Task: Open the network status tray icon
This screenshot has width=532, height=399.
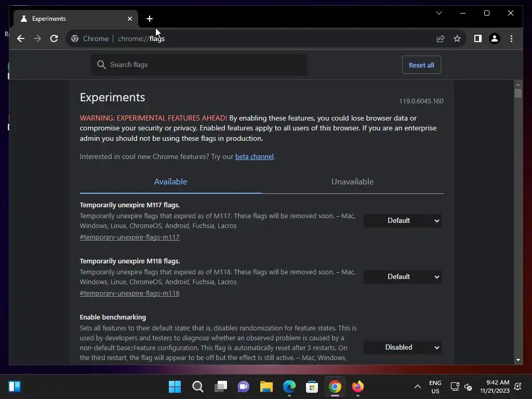Action: coord(455,387)
